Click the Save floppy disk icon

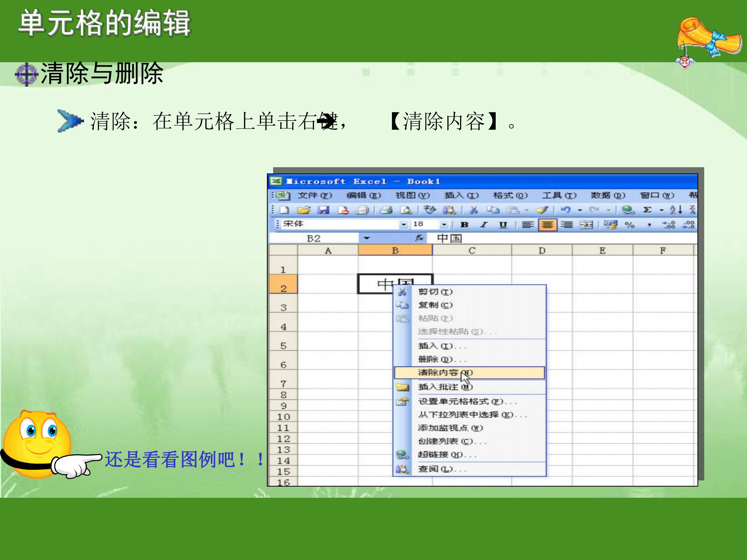coord(323,210)
